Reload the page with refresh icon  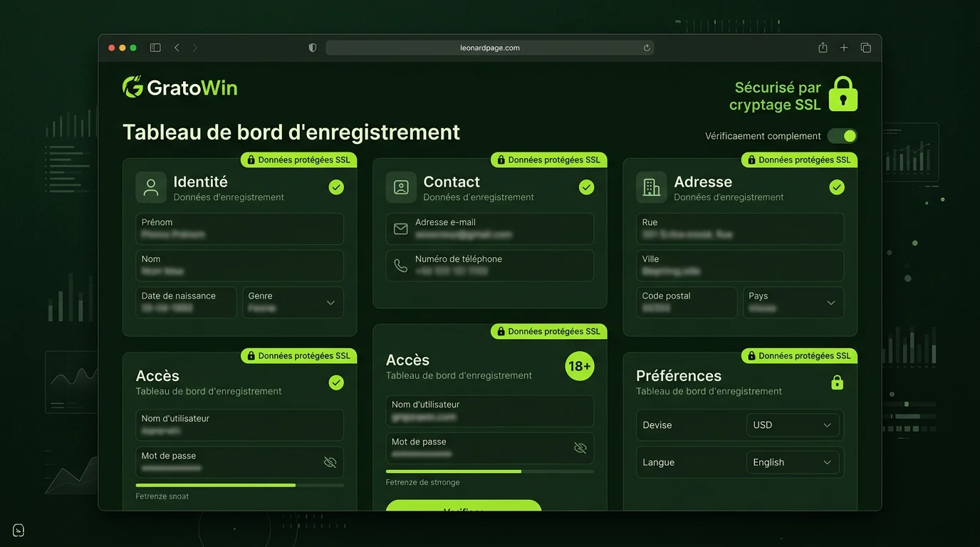(x=647, y=48)
